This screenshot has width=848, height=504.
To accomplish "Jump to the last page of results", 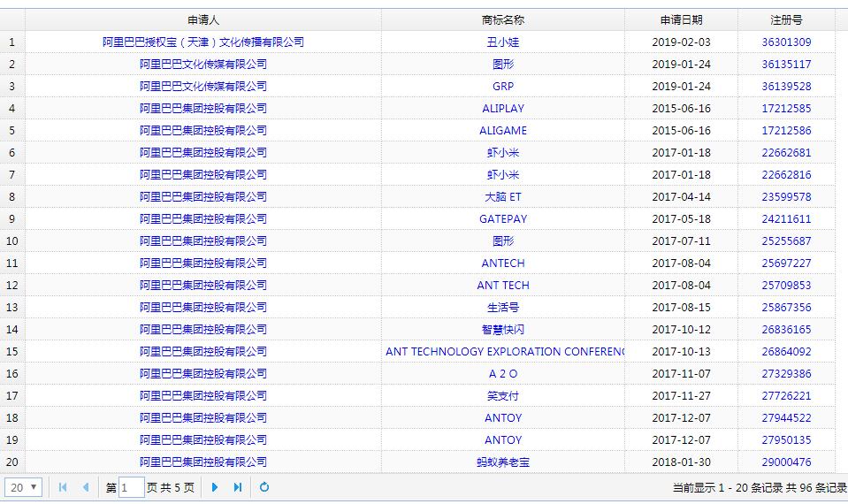I will pos(238,487).
